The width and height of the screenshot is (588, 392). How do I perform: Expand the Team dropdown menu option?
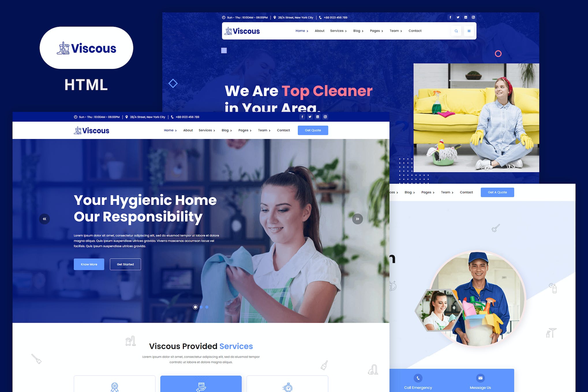[x=263, y=130]
